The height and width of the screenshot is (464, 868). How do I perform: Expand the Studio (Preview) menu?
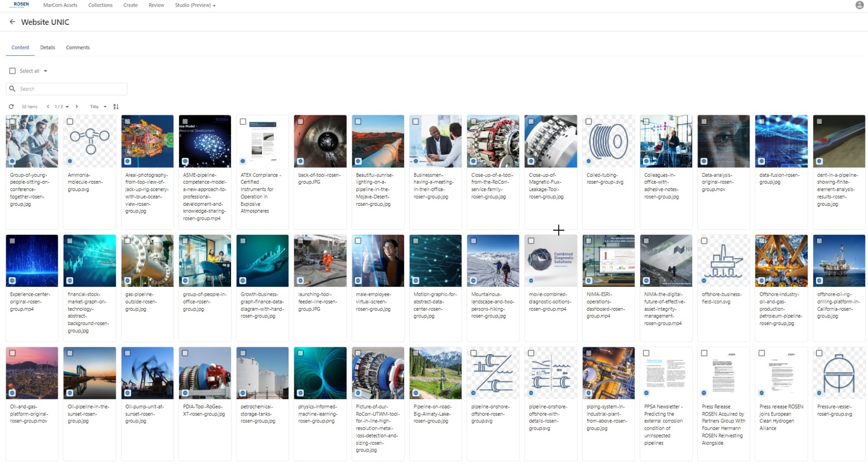195,5
